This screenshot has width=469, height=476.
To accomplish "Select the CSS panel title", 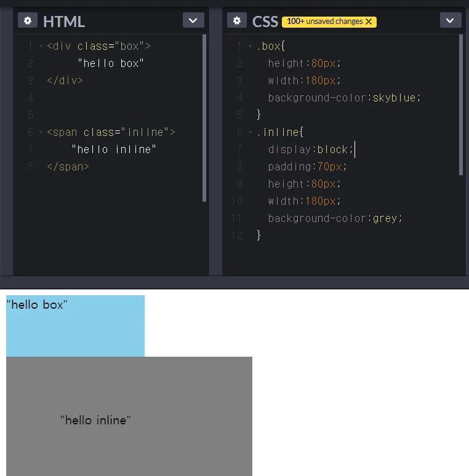I will point(265,22).
